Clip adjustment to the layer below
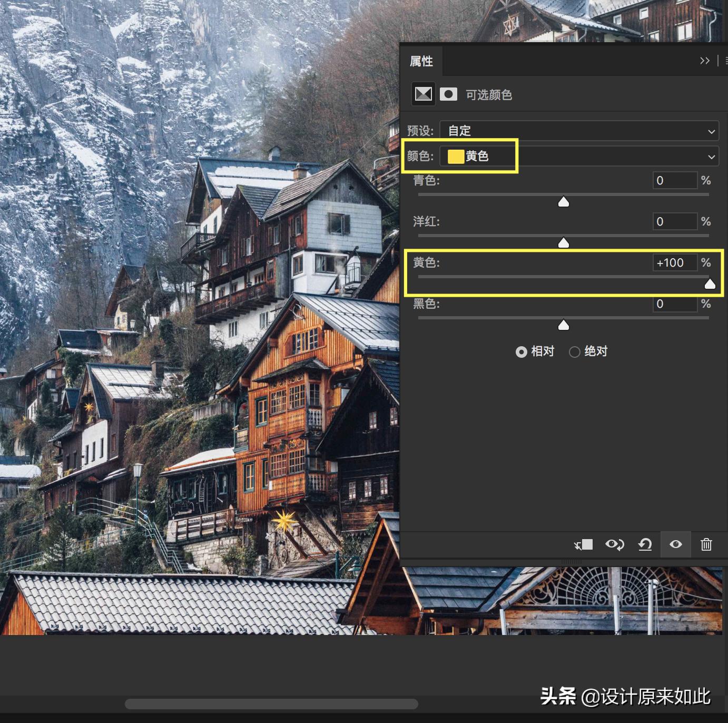The image size is (728, 723). point(584,544)
